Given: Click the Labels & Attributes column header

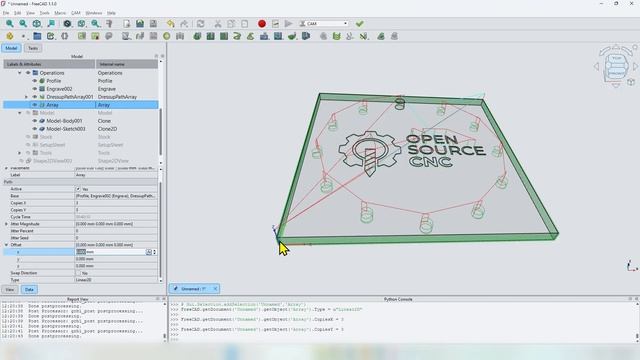Looking at the screenshot, I should (x=49, y=64).
